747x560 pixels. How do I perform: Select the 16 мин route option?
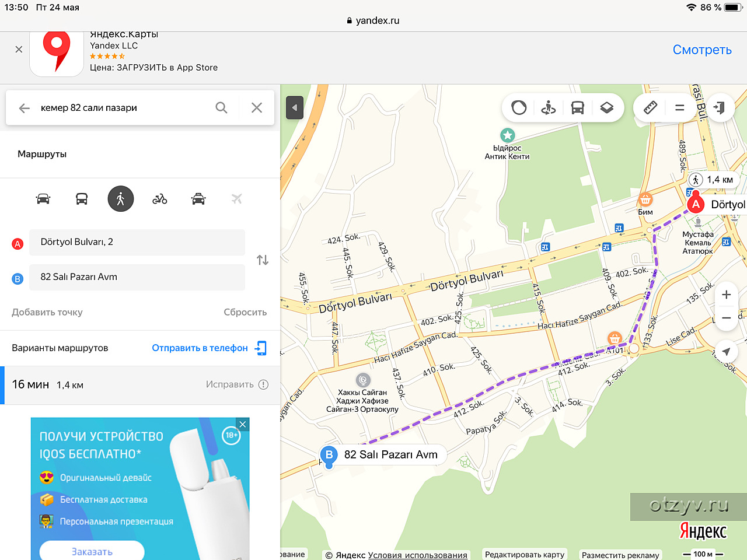tap(140, 385)
